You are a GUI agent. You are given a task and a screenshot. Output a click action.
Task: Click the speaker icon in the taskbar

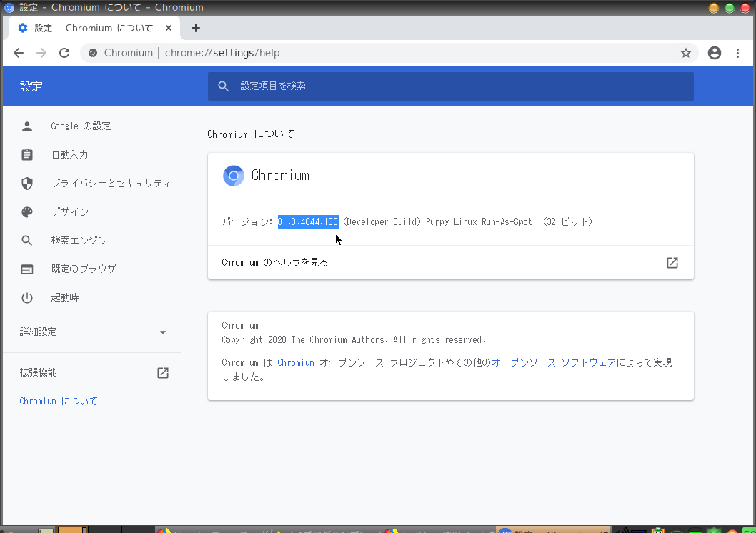point(623,530)
